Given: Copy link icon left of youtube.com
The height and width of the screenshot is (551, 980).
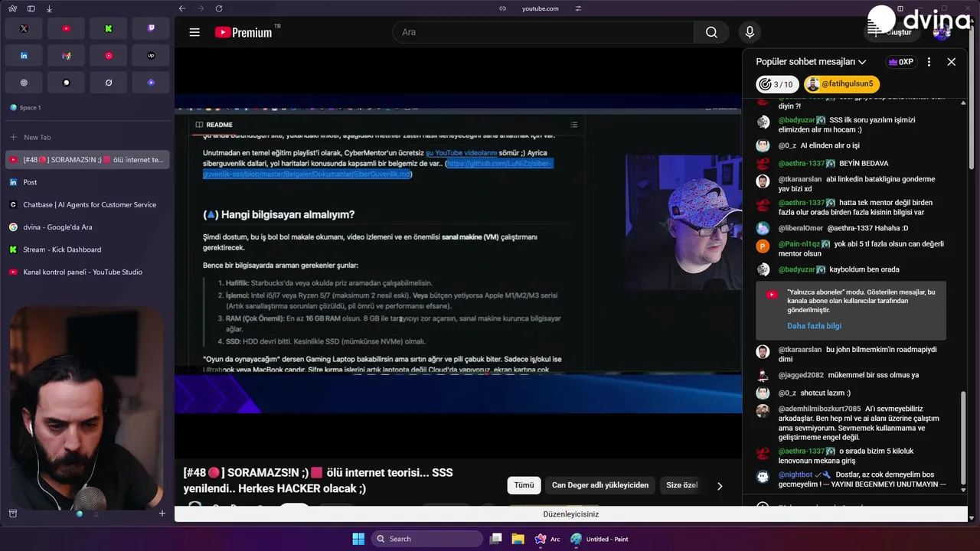Looking at the screenshot, I should (x=503, y=8).
